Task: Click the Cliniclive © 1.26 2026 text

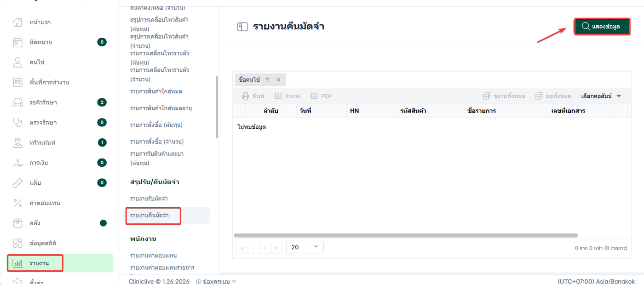Action: 159,281
